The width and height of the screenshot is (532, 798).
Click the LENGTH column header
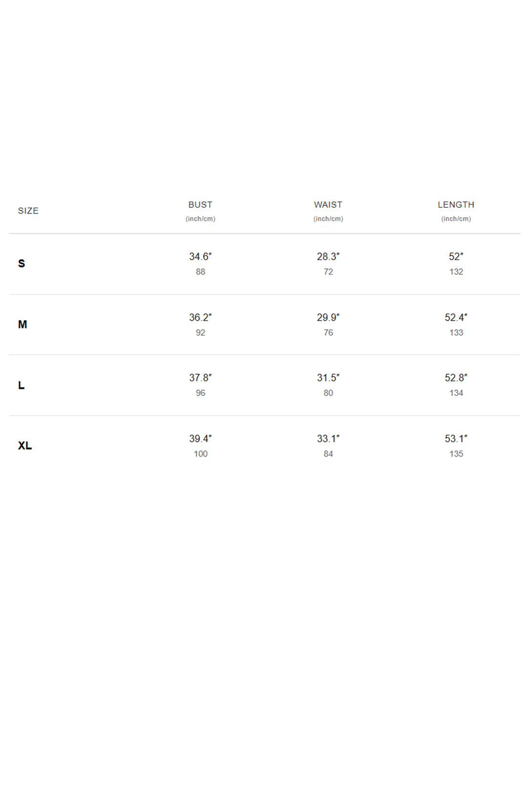click(x=456, y=205)
